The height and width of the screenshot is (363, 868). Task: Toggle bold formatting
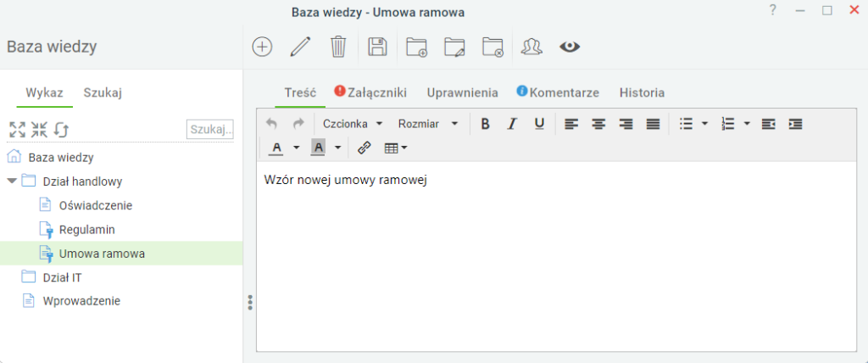486,124
